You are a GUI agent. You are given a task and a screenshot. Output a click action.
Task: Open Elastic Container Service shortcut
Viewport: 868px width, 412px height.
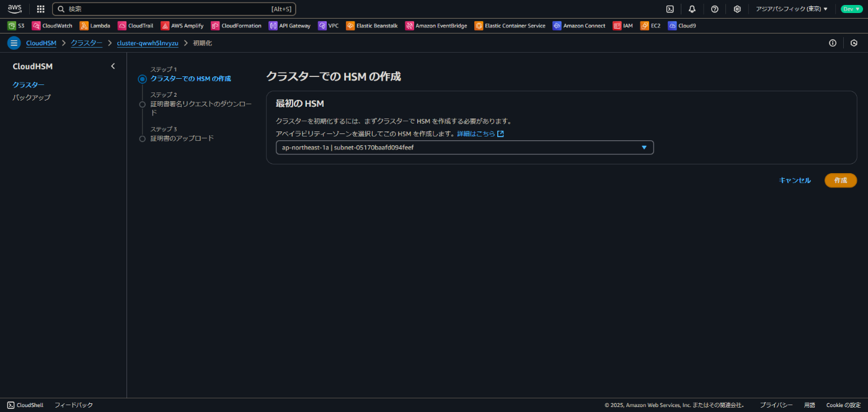[510, 26]
